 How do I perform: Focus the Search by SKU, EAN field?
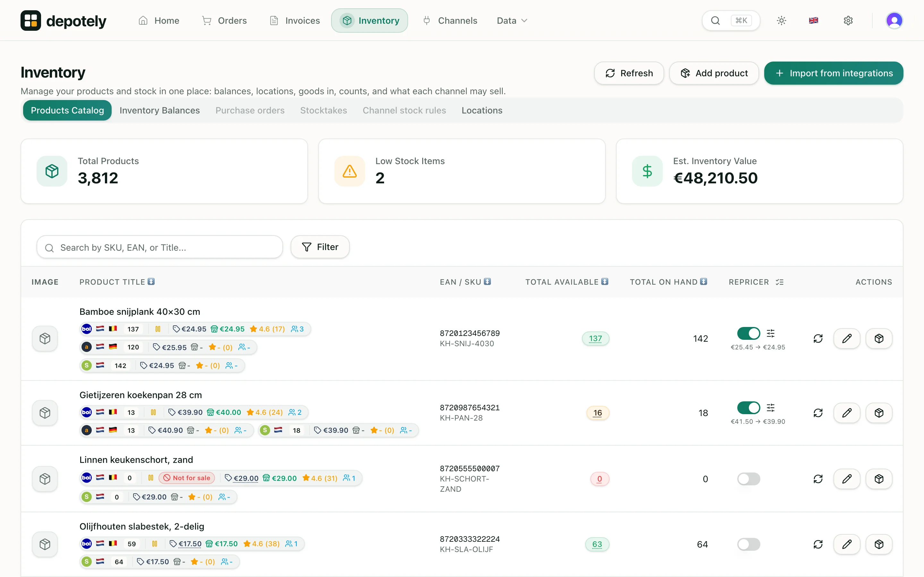[159, 247]
